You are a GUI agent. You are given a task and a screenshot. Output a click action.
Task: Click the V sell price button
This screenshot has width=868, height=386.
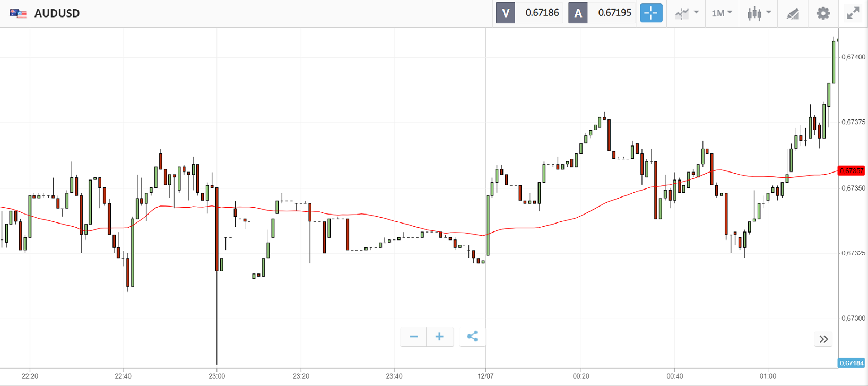(505, 13)
